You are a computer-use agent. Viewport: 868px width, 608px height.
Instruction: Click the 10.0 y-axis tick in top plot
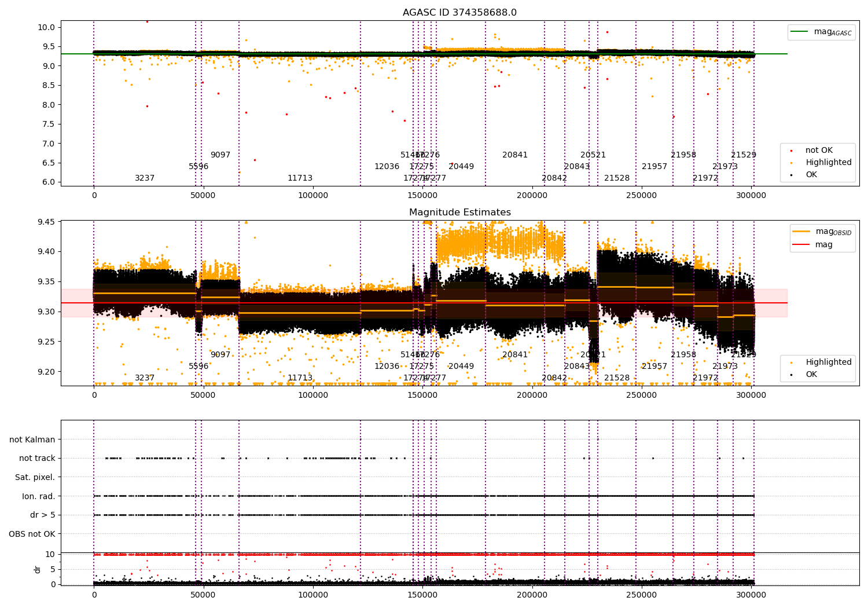(46, 27)
